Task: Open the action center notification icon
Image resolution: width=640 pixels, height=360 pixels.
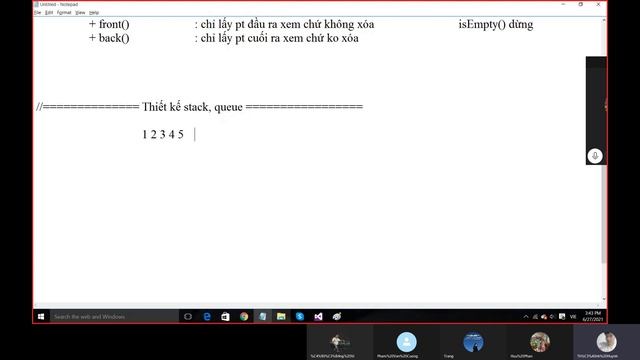Action: pos(562,317)
